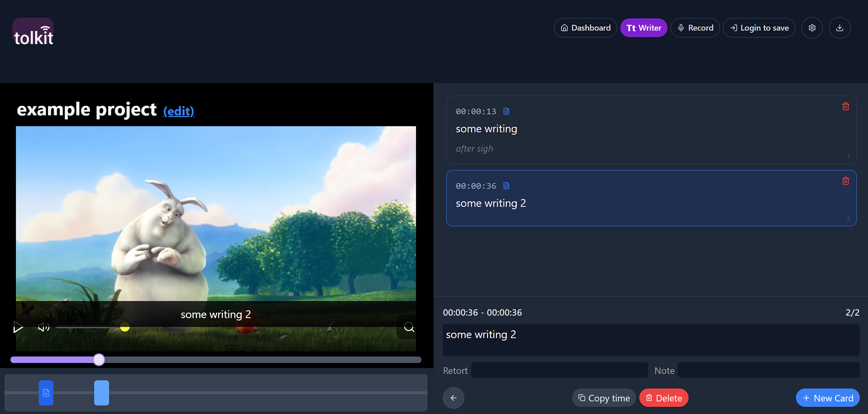The height and width of the screenshot is (414, 868).
Task: Click document icon next to 00:00:13
Action: (x=506, y=111)
